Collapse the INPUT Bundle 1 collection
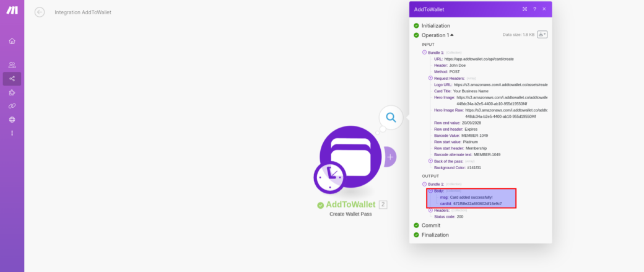Image resolution: width=644 pixels, height=272 pixels. coord(424,52)
